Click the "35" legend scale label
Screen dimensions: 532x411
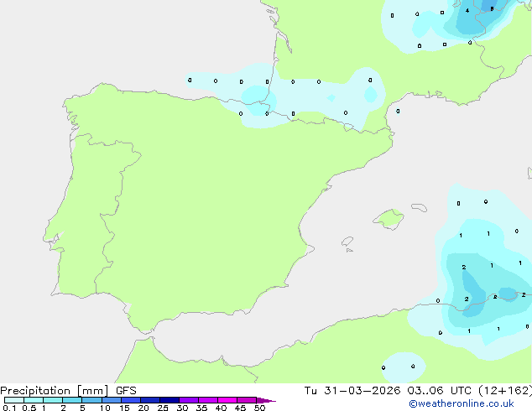pos(201,408)
